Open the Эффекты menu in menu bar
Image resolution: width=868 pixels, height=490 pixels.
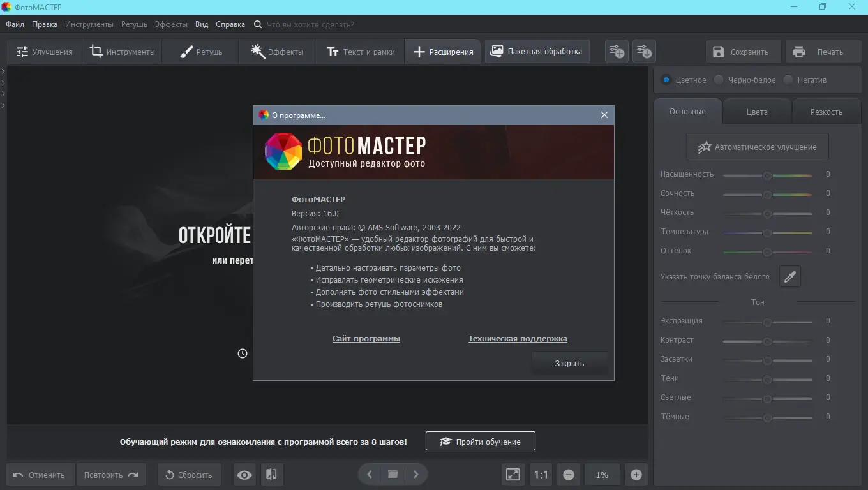point(171,24)
